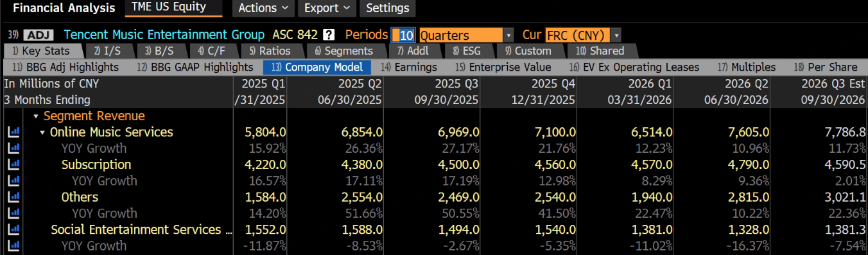Collapse the Segment Revenue section
This screenshot has height=255, width=868.
point(37,116)
